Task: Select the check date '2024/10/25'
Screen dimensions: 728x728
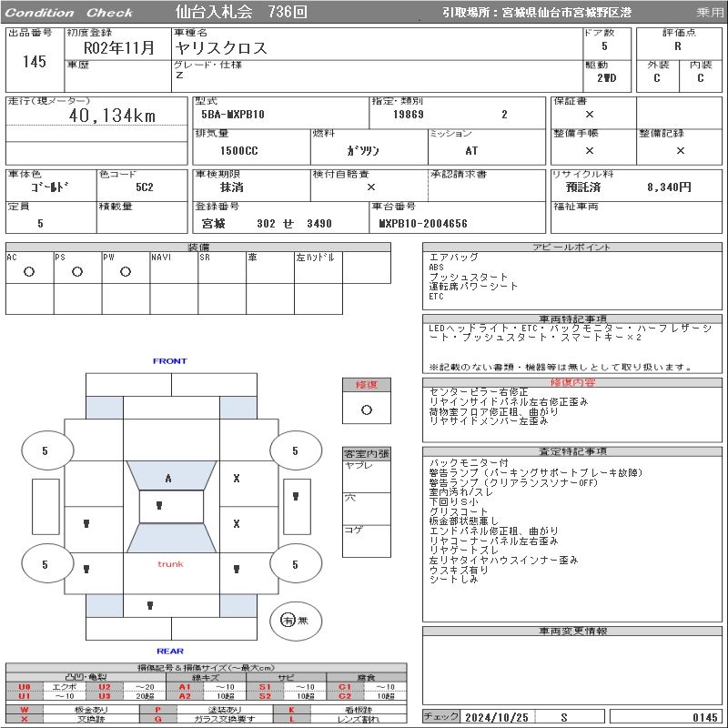Action: pos(497,718)
